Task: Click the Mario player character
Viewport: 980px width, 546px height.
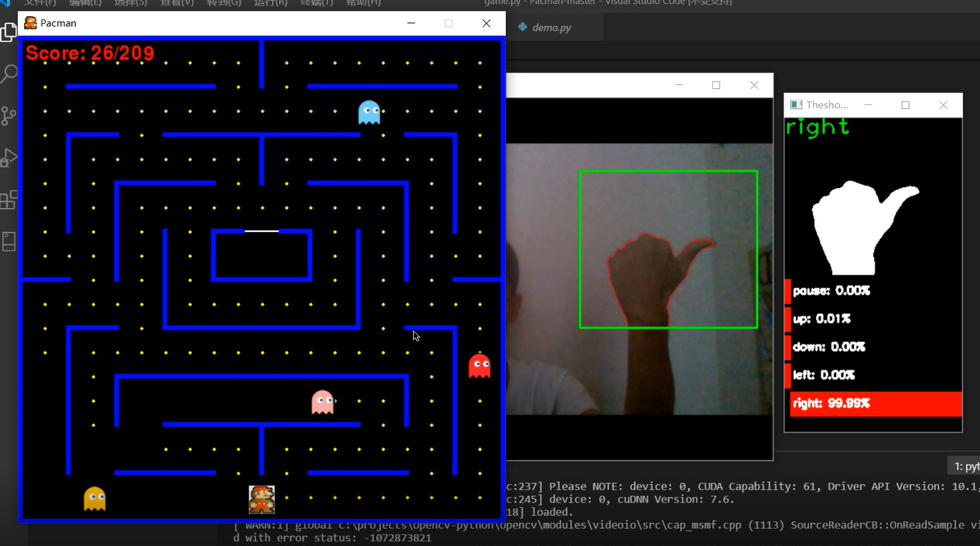Action: point(261,499)
